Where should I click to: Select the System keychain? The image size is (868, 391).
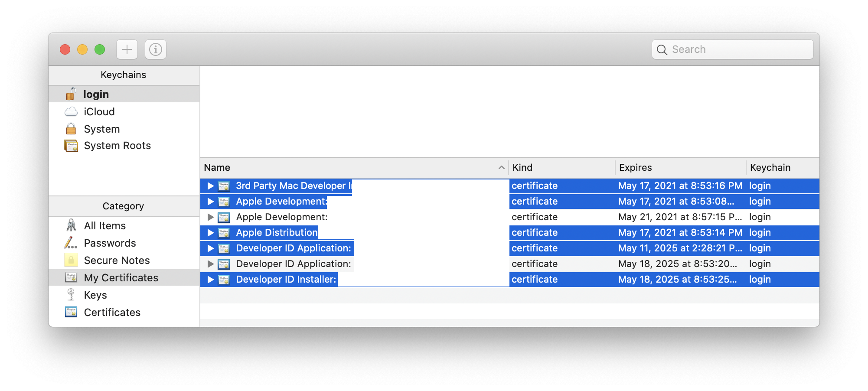pyautogui.click(x=124, y=129)
